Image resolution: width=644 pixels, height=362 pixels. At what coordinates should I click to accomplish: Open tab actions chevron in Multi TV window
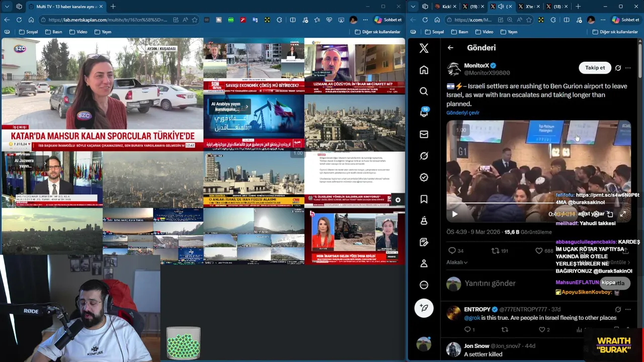coord(7,7)
